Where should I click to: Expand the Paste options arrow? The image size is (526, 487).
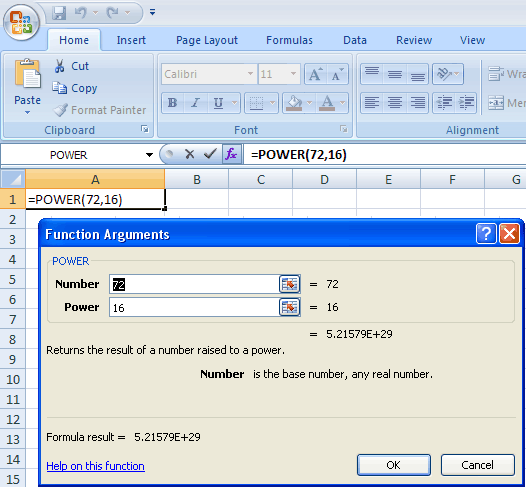pyautogui.click(x=28, y=113)
